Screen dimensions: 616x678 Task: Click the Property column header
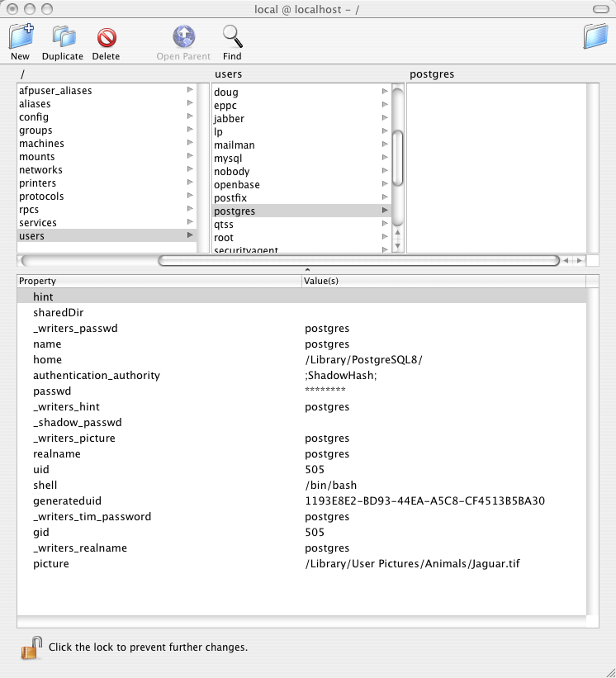pyautogui.click(x=157, y=282)
